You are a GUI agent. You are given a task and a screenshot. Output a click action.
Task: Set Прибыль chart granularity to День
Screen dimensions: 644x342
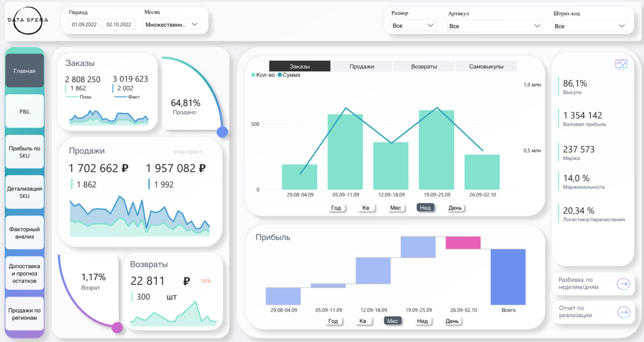[x=452, y=321]
